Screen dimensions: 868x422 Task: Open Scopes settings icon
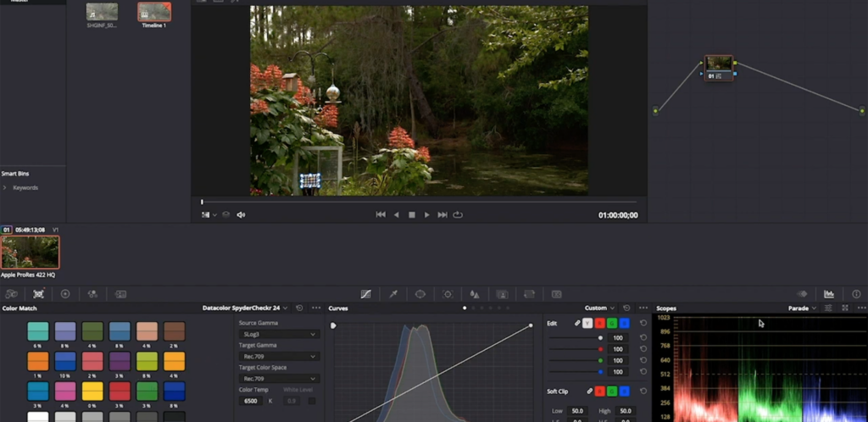point(829,308)
